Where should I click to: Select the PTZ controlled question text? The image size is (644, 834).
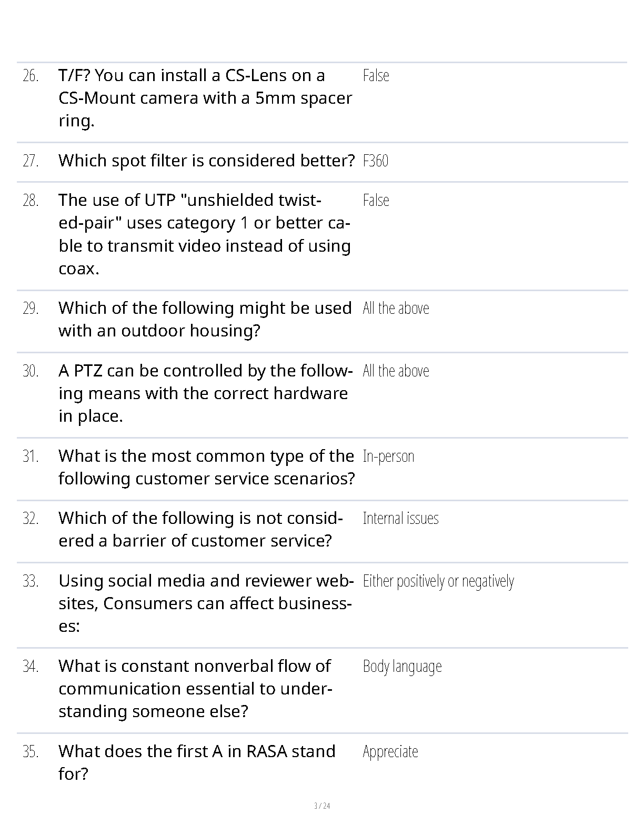click(205, 393)
